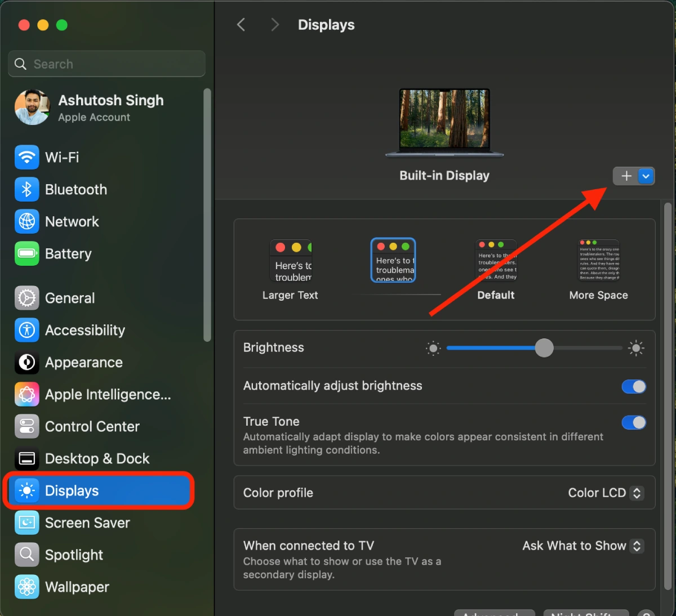The height and width of the screenshot is (616, 676).
Task: Click the Displays title text
Action: click(x=326, y=25)
